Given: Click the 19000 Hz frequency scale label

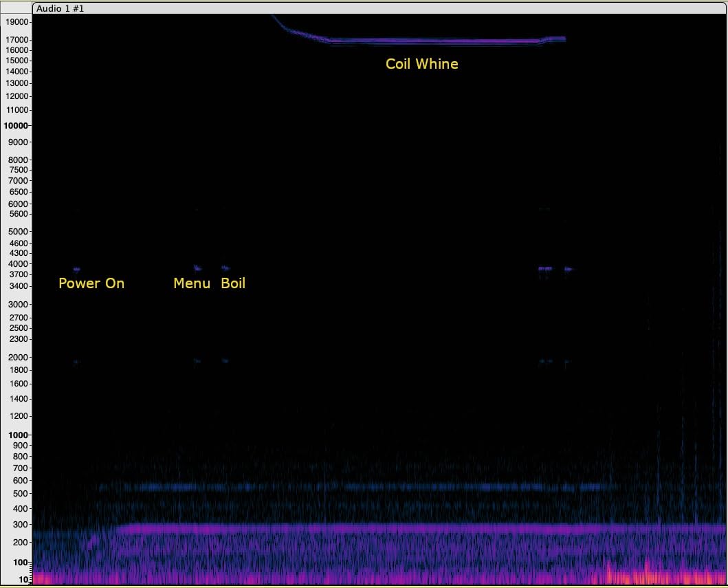Looking at the screenshot, I should [17, 22].
